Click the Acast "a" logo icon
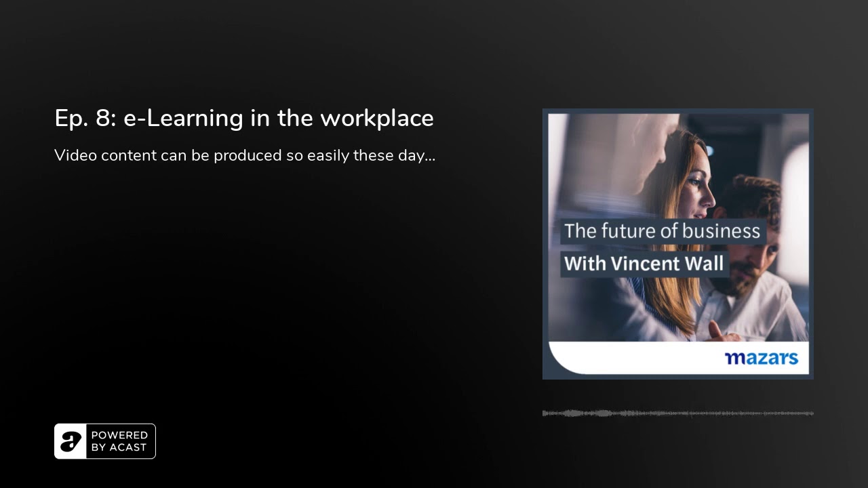The width and height of the screenshot is (868, 488). (71, 441)
